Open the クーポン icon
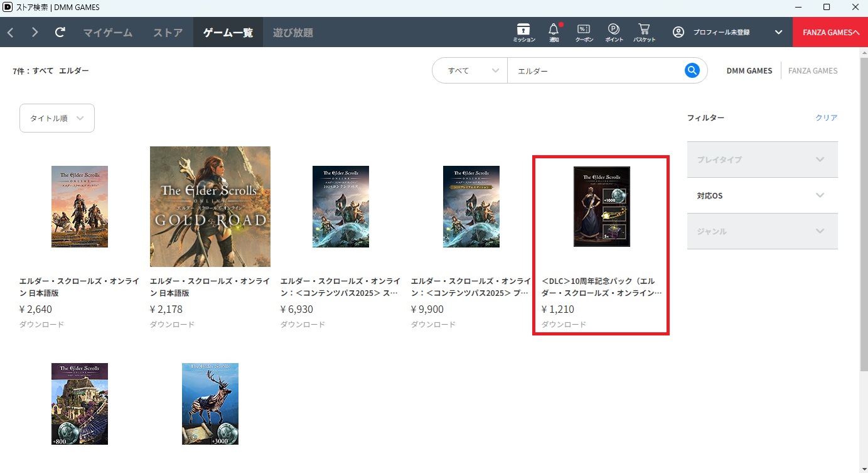This screenshot has height=473, width=868. tap(584, 33)
